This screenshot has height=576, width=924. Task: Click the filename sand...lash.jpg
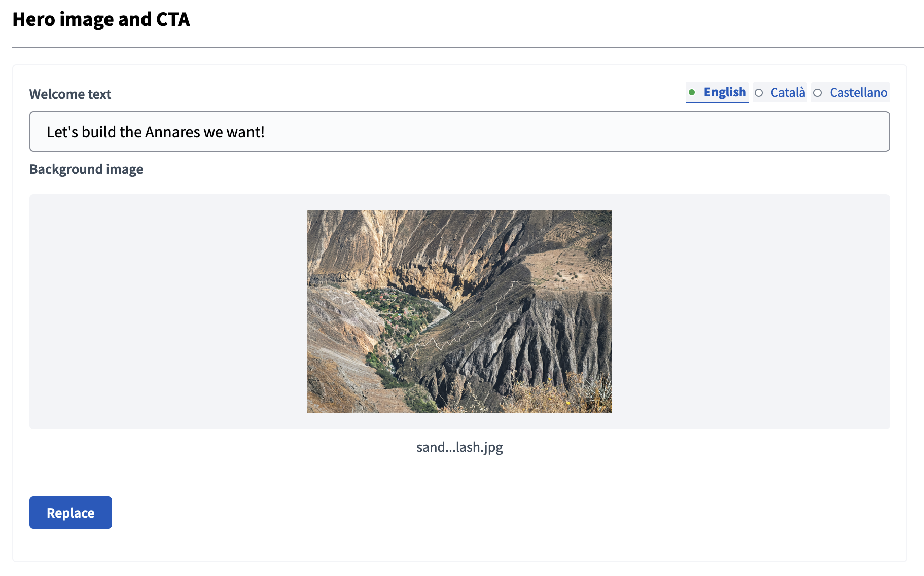pos(459,447)
